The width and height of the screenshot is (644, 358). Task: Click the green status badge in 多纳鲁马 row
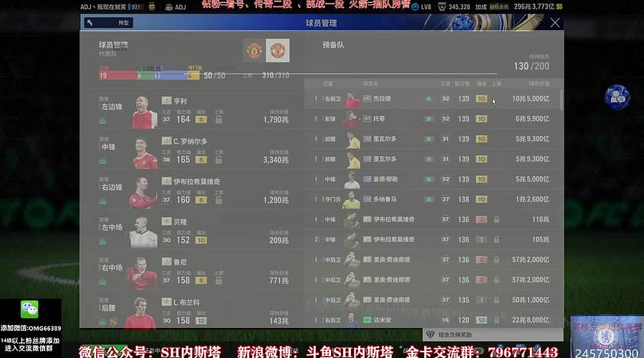[x=428, y=200]
